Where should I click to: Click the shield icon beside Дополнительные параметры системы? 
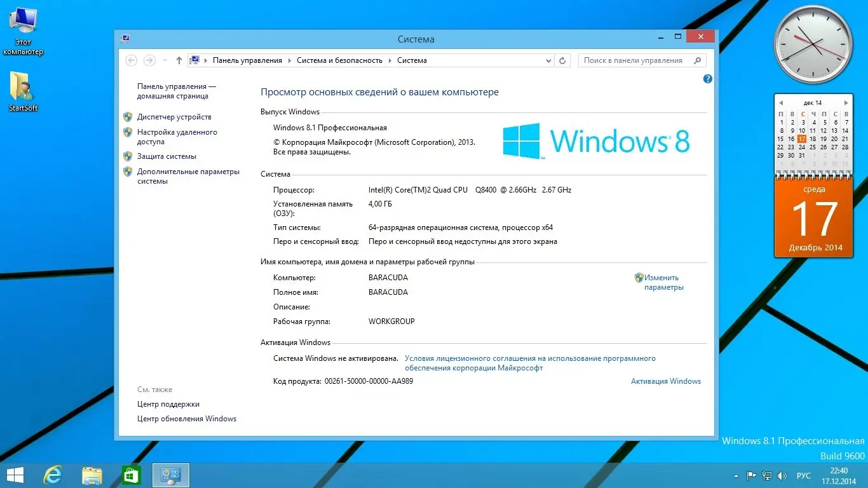tap(128, 172)
